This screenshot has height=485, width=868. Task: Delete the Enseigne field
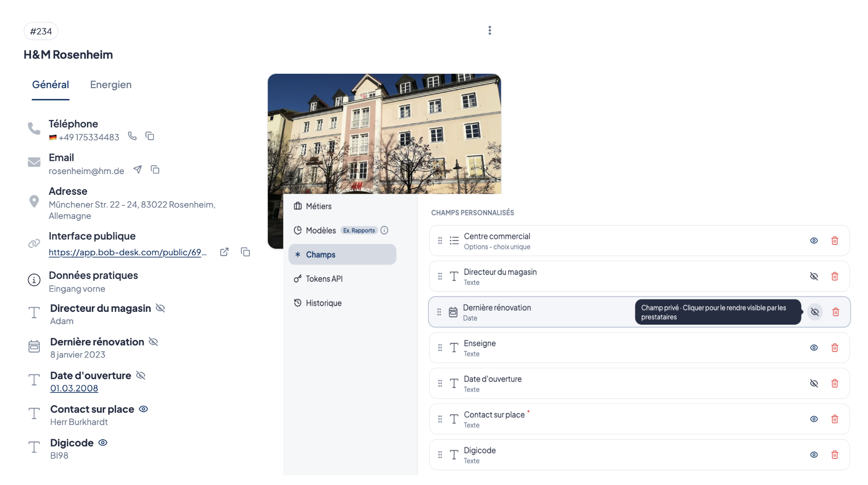[835, 348]
